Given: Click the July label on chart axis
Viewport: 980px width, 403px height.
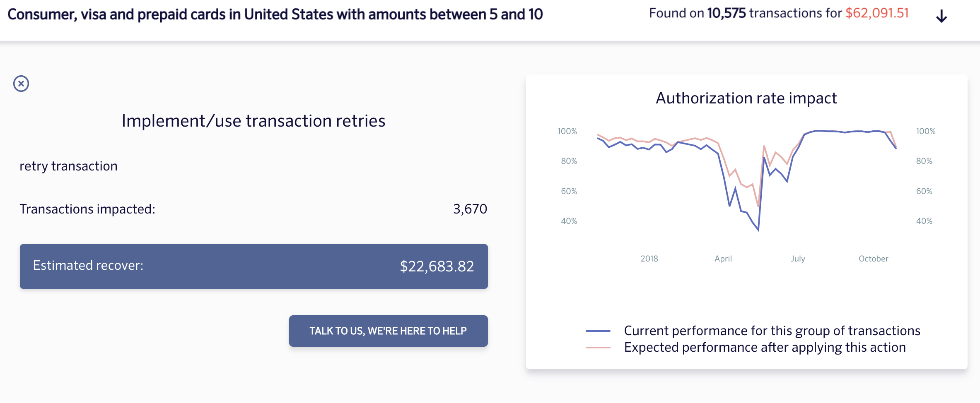Looking at the screenshot, I should [x=798, y=259].
